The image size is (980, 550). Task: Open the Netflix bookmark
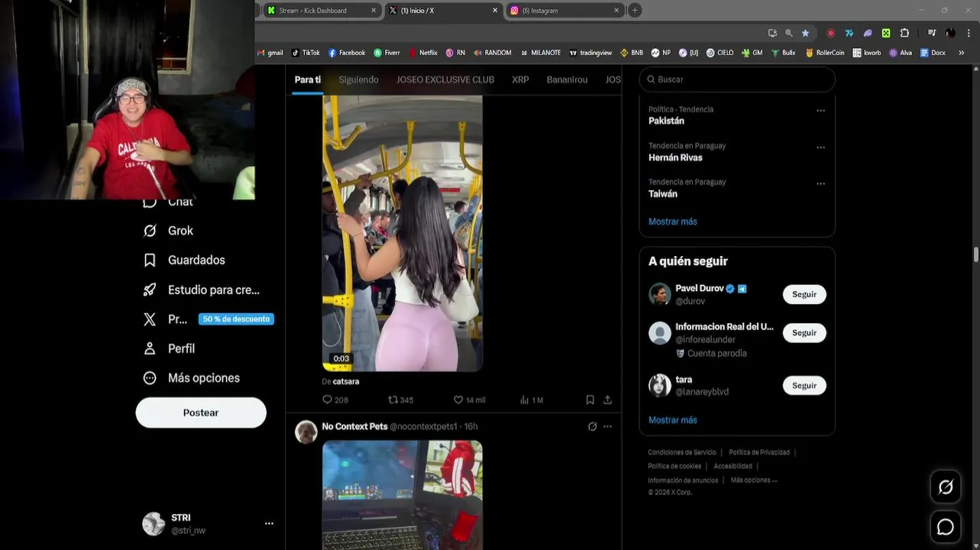pos(423,53)
